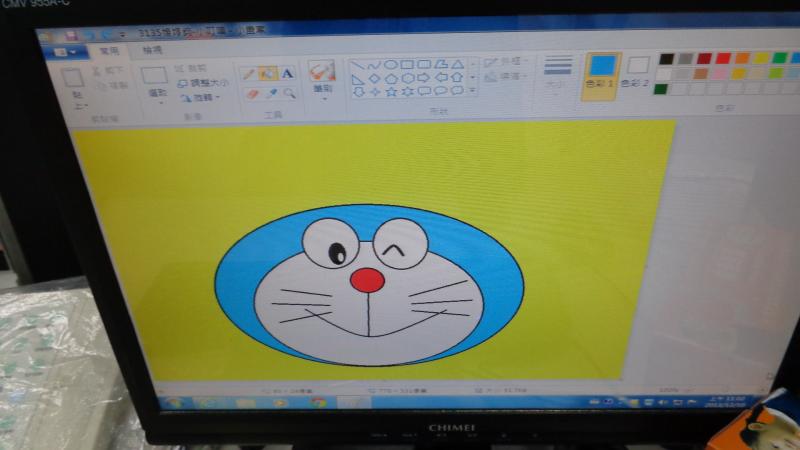The height and width of the screenshot is (450, 800).
Task: Pick the Rounded rectangular callout shape
Action: pyautogui.click(x=424, y=91)
